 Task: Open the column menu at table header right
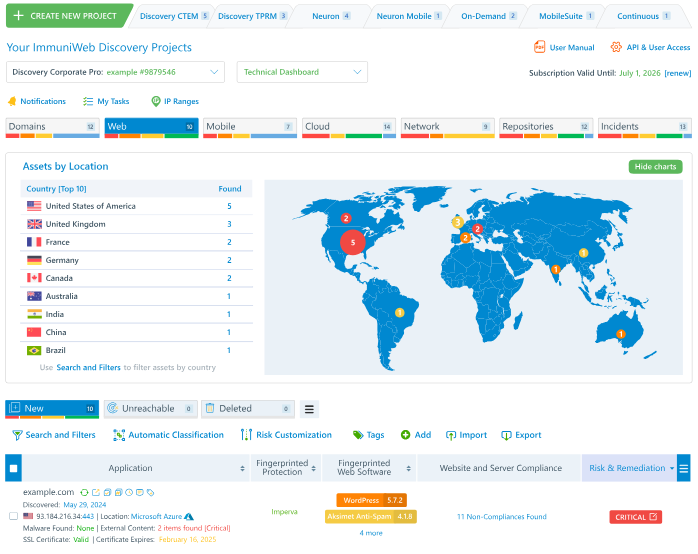pyautogui.click(x=684, y=468)
